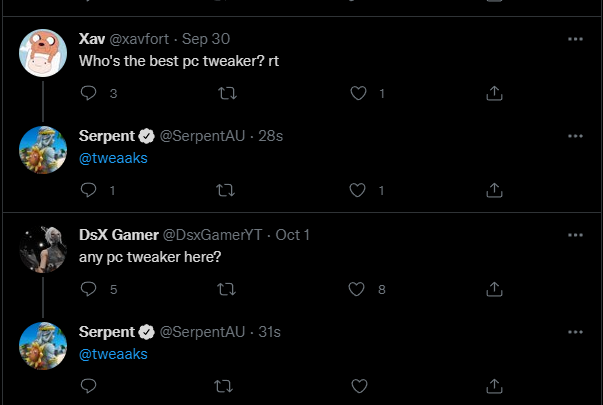Share DsX Gamer's tweet

pyautogui.click(x=493, y=289)
